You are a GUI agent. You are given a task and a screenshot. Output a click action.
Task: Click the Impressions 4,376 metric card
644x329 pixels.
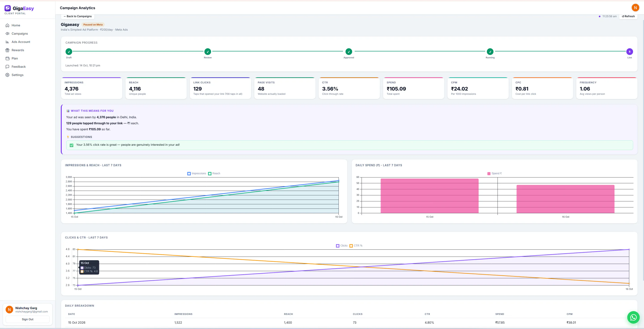click(x=92, y=89)
